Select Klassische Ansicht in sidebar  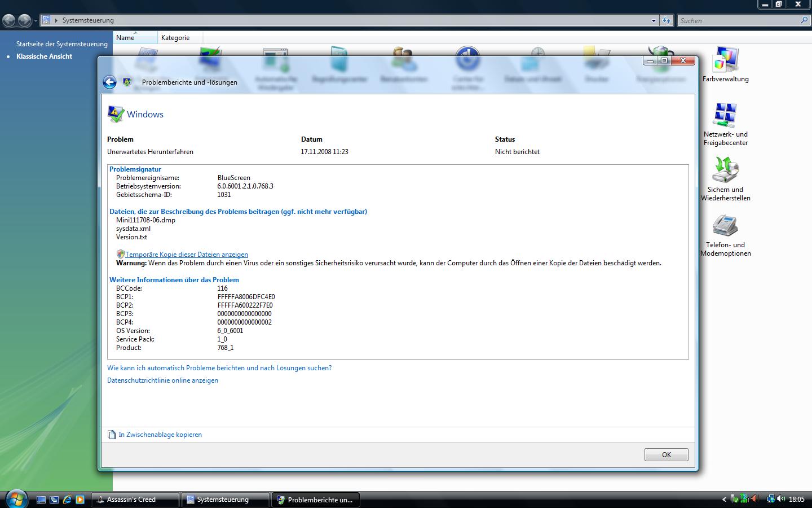tap(44, 56)
